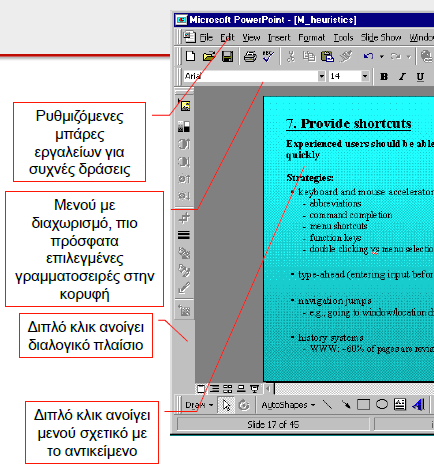
Task: Open the Tools menu
Action: point(343,38)
